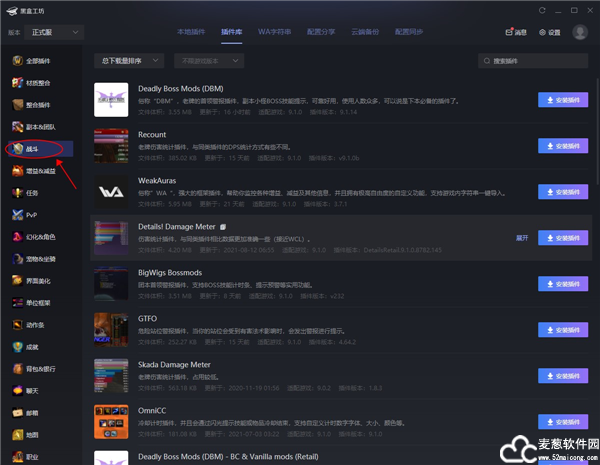Install the OmniCC addon
The image size is (600, 465).
[x=563, y=422]
